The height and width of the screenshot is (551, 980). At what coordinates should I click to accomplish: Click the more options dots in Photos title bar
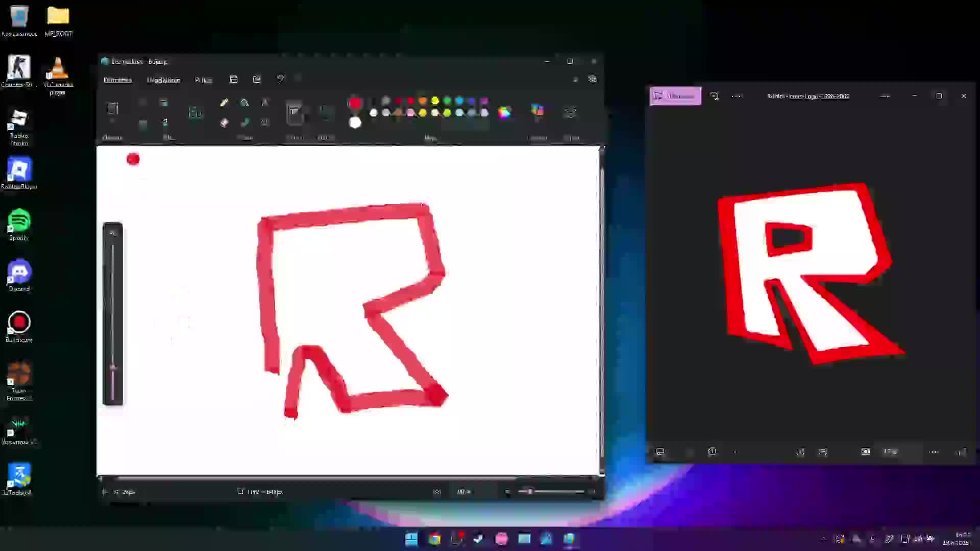737,96
